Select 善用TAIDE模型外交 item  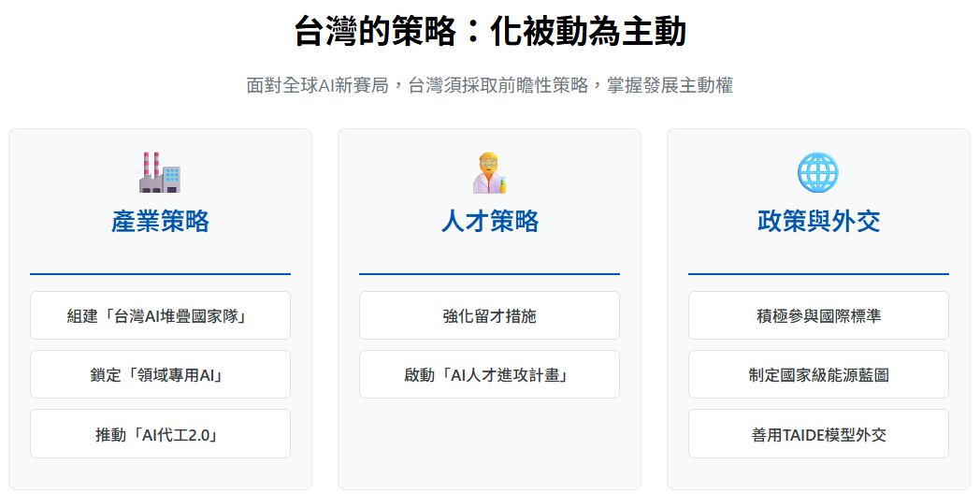click(x=818, y=433)
